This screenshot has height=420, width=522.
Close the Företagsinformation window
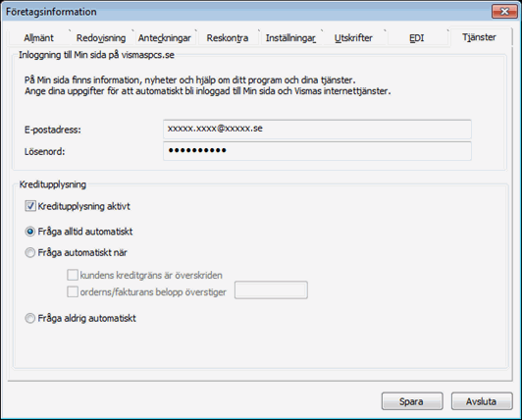tap(504, 12)
